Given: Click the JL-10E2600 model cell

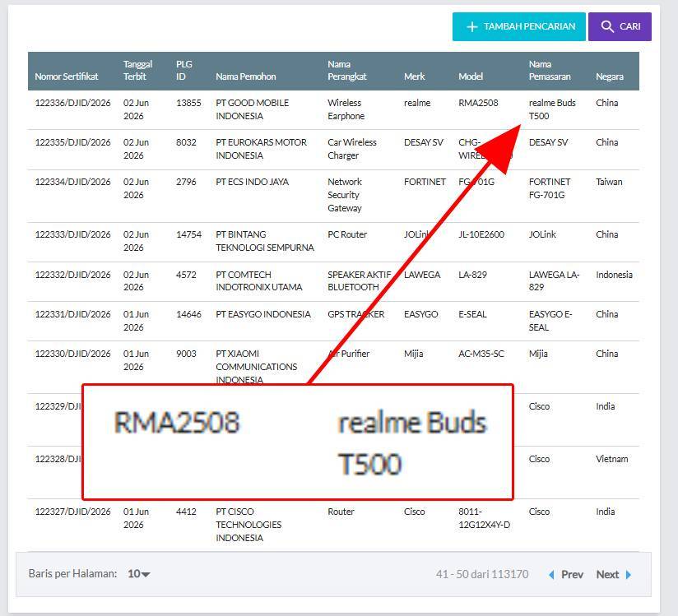Looking at the screenshot, I should [481, 234].
